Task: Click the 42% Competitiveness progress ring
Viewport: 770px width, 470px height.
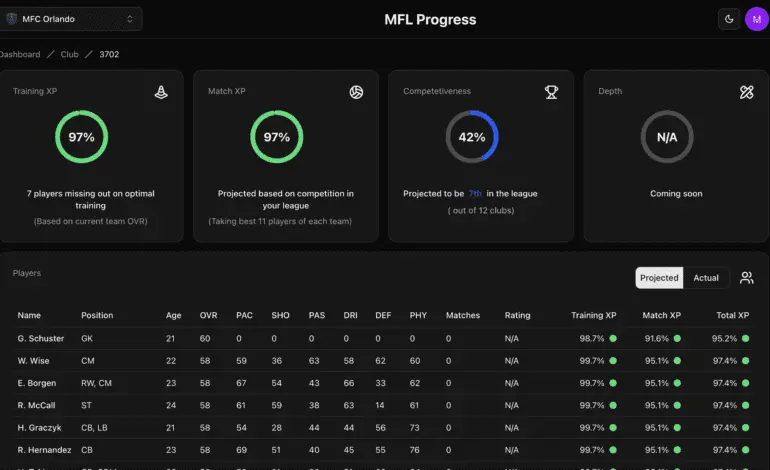Action: point(472,137)
